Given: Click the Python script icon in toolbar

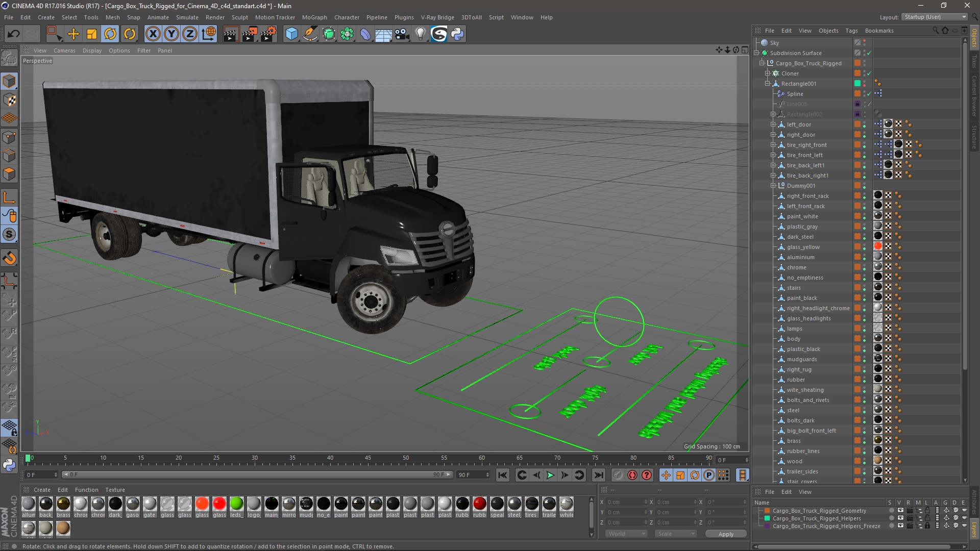Looking at the screenshot, I should [457, 34].
